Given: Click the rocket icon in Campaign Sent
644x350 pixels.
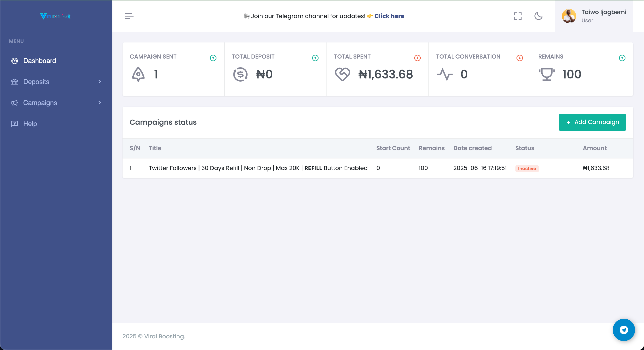Looking at the screenshot, I should (138, 74).
